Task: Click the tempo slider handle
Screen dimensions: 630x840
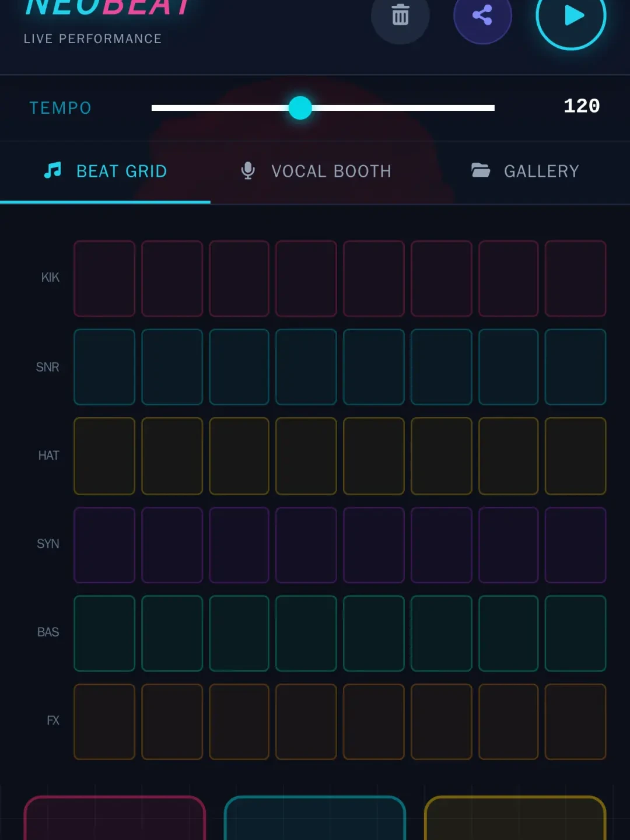Action: [300, 108]
